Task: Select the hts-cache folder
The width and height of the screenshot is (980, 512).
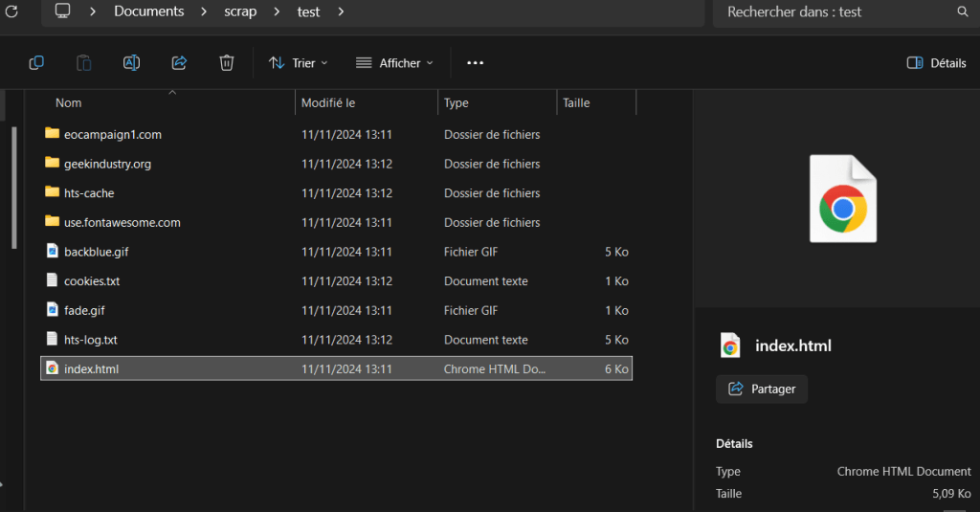Action: 89,193
